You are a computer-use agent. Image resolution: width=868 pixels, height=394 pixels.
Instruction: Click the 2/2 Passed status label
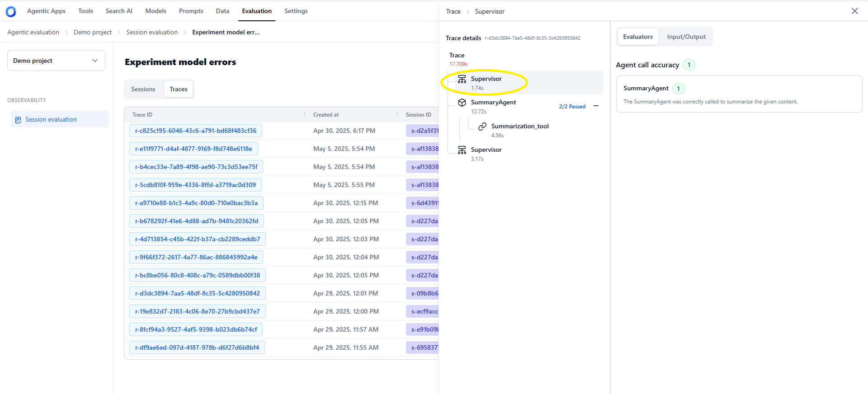pos(572,107)
